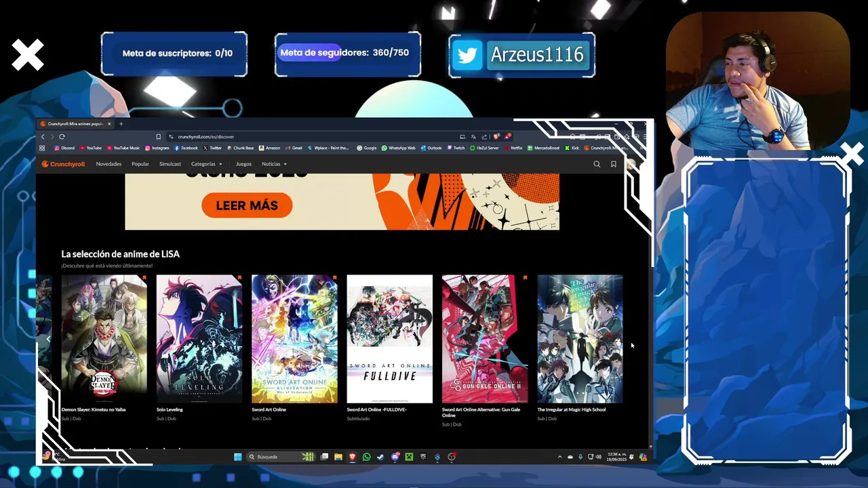Open the Instagram bookmark
The image size is (868, 488).
[157, 148]
